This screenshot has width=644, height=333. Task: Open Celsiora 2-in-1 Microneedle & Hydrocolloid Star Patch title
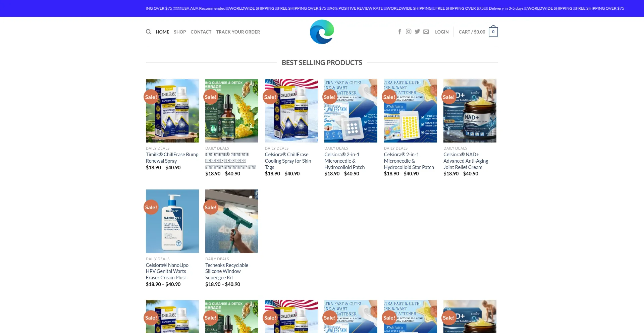409,161
